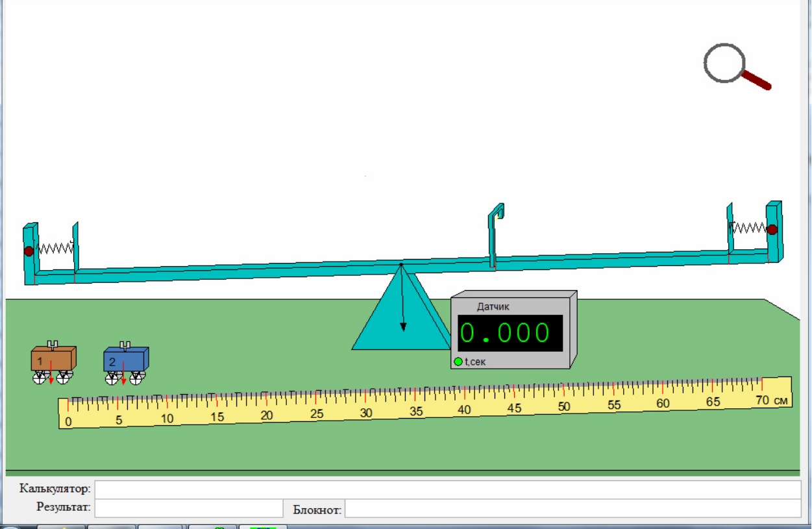Click the red ball at the track's left end
Screen dimensions: 812x529
tap(29, 251)
